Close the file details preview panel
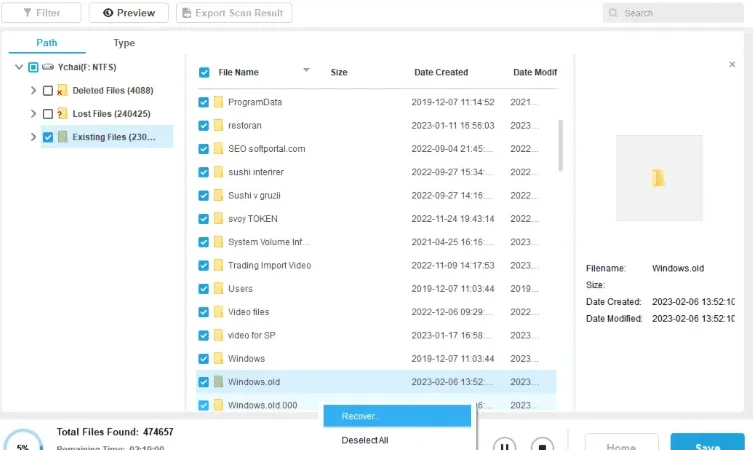This screenshot has width=753, height=450. tap(732, 64)
